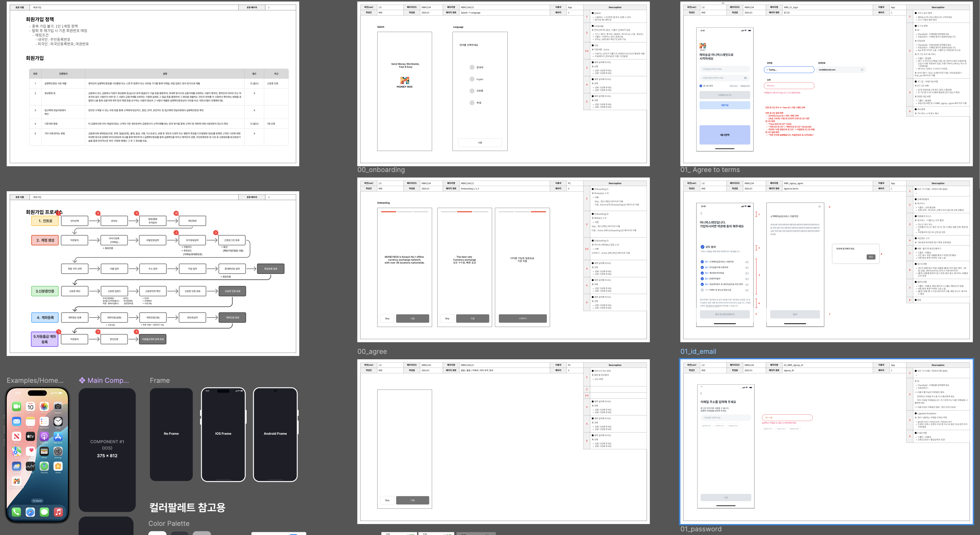Click the Photos app icon on home screen
Viewport: 980px width, 535px height.
pos(44,407)
